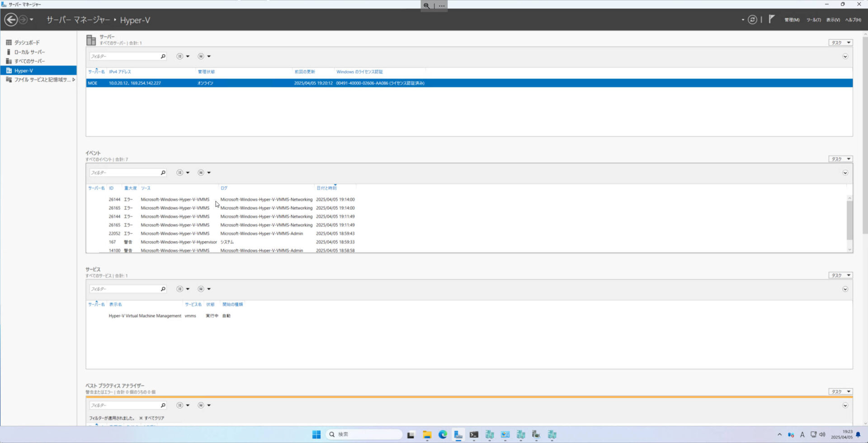The image size is (868, 443).
Task: Click the サービス filter input field
Action: tap(124, 289)
